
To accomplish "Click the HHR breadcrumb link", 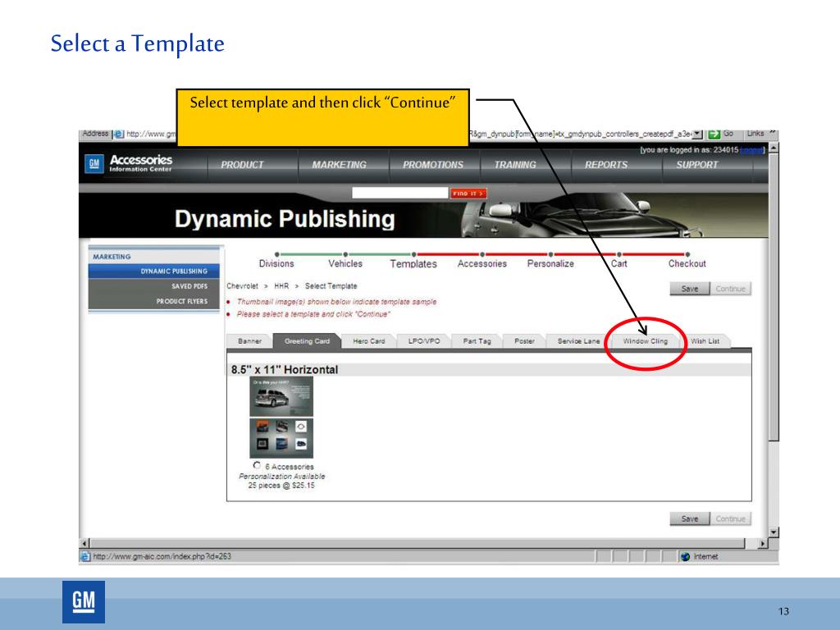I will (x=281, y=286).
